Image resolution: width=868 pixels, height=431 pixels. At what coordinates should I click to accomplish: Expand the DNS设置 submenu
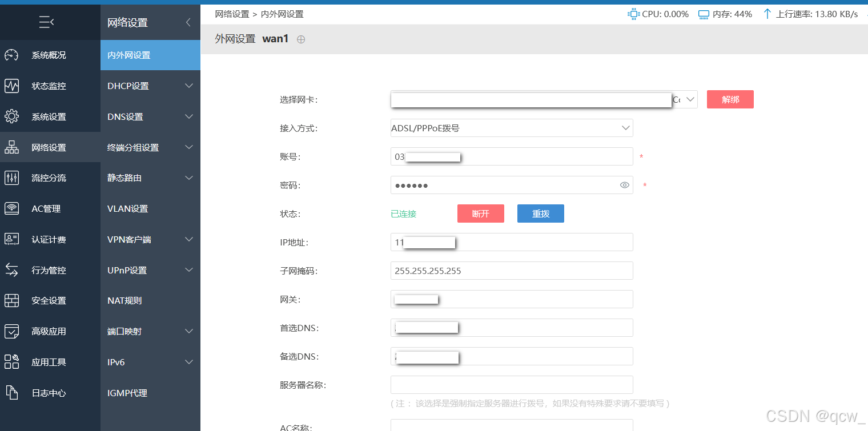coord(189,117)
